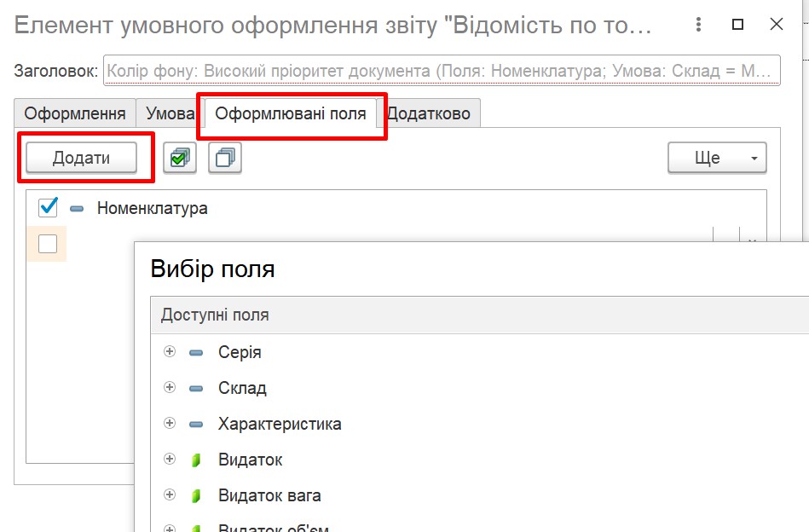Close the conditional formatting window
The image size is (809, 532).
pyautogui.click(x=777, y=24)
